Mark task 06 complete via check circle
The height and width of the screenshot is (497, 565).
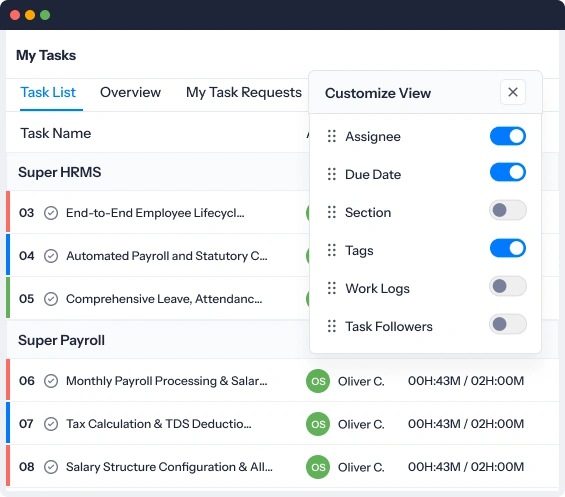coord(51,381)
